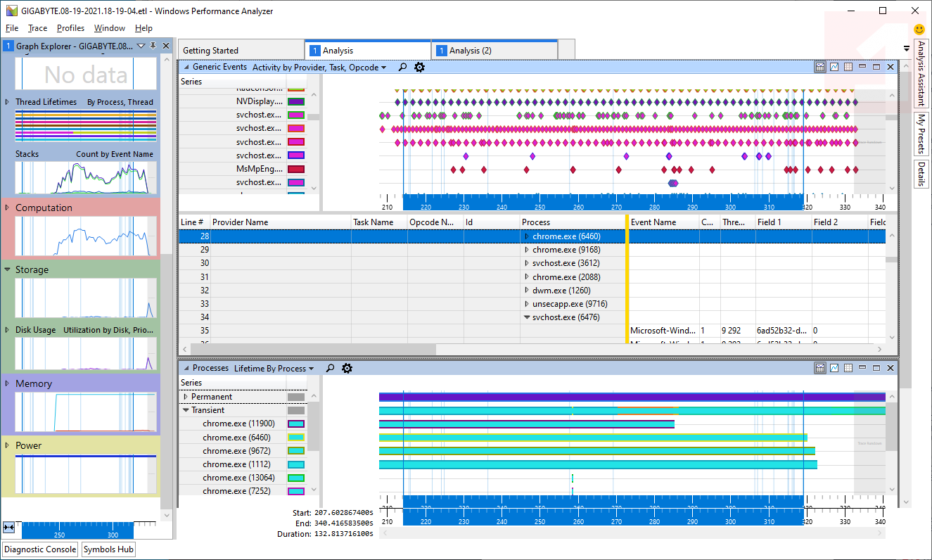Click the Processes panel search magnifier
The width and height of the screenshot is (932, 560).
pos(330,369)
